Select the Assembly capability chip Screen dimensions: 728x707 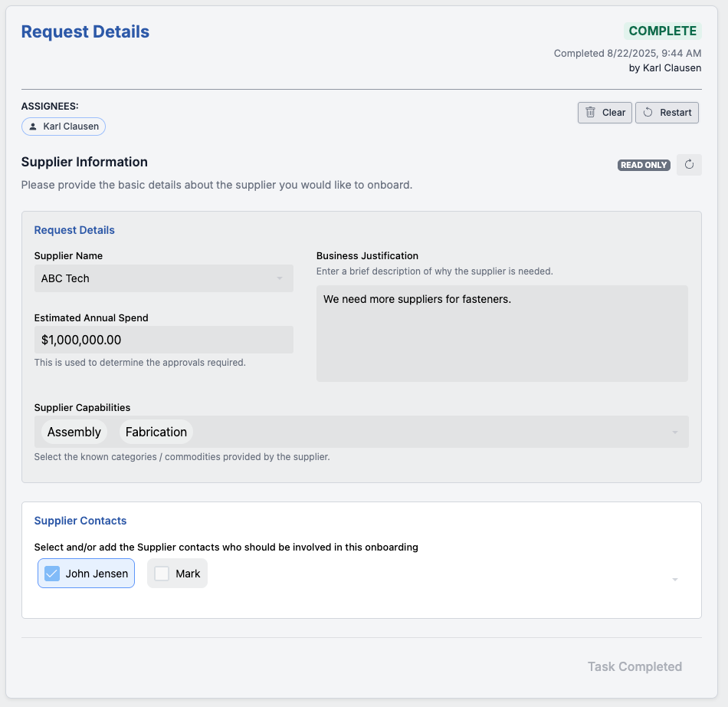[x=74, y=432]
